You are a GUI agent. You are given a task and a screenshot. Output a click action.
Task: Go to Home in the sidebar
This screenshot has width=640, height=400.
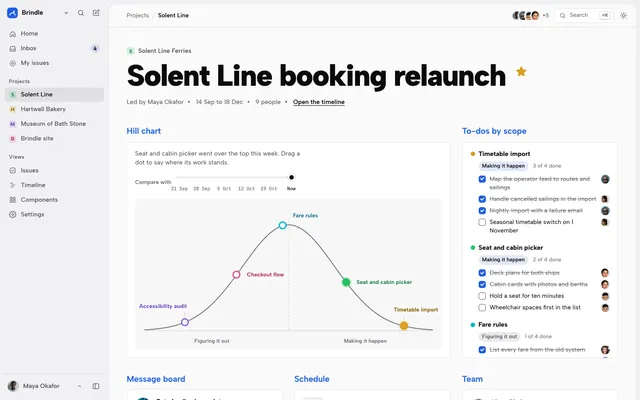click(54, 33)
